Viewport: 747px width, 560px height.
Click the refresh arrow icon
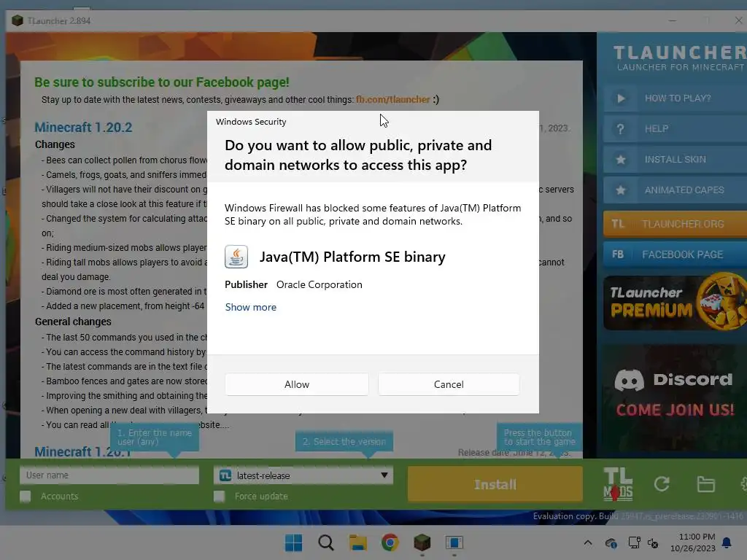point(661,484)
